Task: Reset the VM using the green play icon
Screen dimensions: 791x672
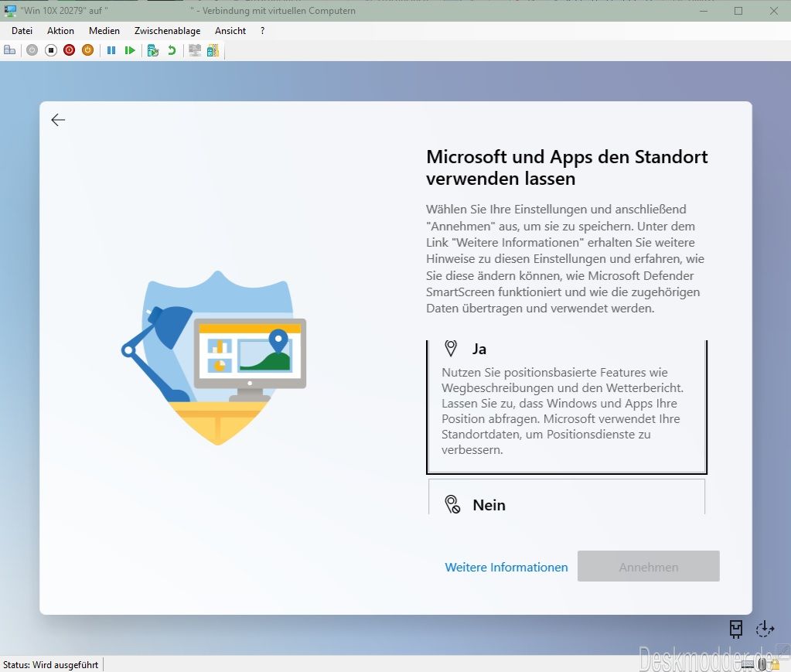Action: point(130,50)
